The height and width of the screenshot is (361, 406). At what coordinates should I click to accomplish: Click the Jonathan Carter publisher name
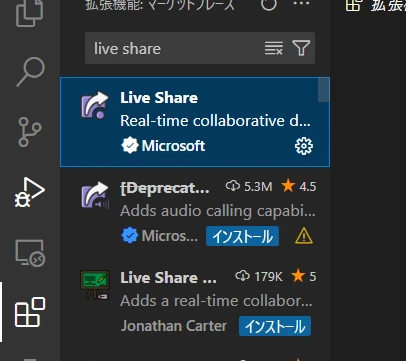pos(174,326)
